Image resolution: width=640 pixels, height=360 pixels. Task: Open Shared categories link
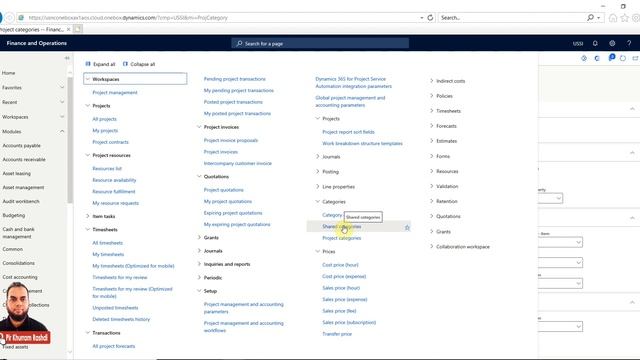coord(342,227)
